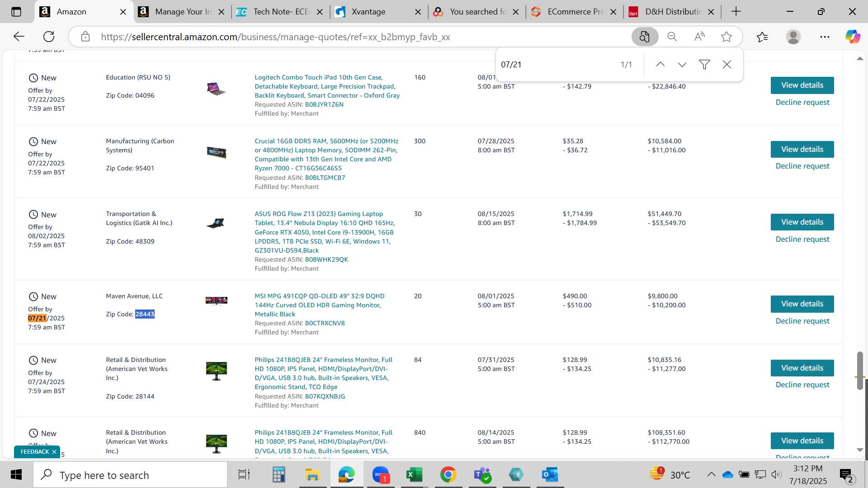Open Windows Start menu
Viewport: 868px width, 488px height.
point(16,475)
